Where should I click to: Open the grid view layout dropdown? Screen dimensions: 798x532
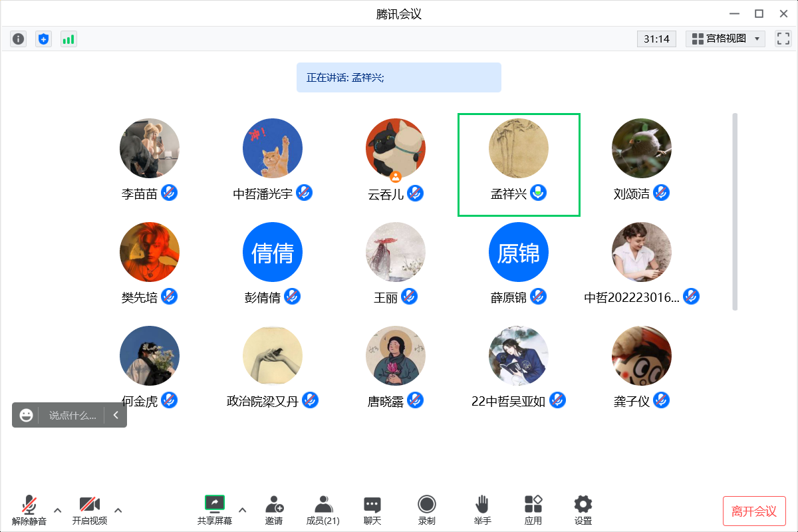click(x=726, y=39)
